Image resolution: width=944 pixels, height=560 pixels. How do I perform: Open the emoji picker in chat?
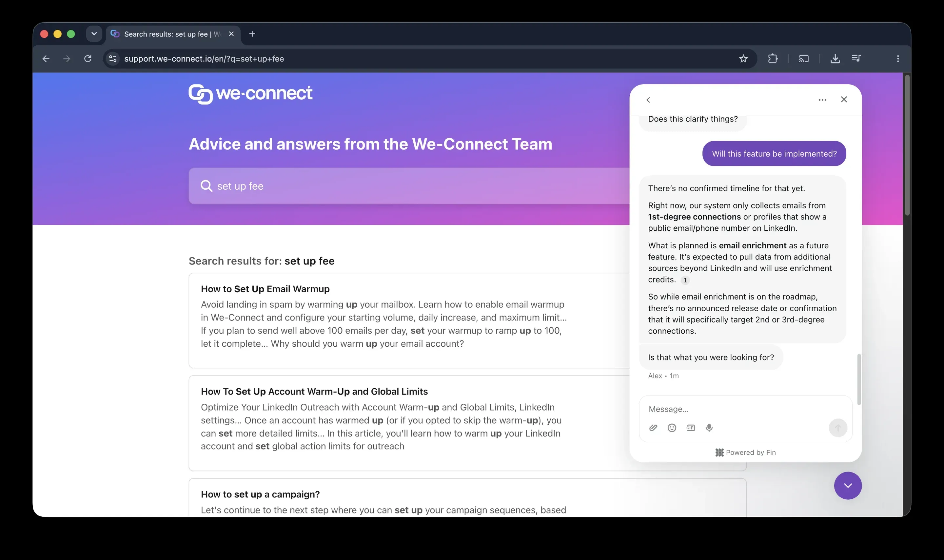click(x=672, y=428)
